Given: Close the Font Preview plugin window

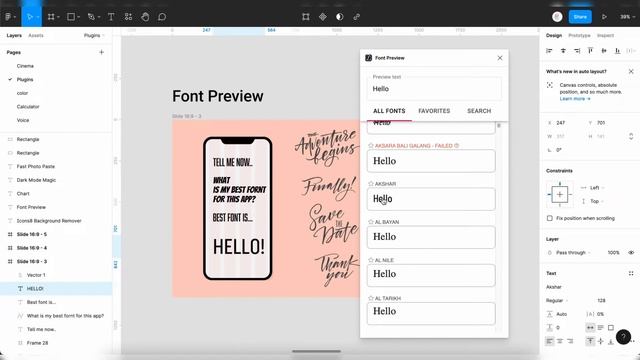Looking at the screenshot, I should (x=500, y=58).
